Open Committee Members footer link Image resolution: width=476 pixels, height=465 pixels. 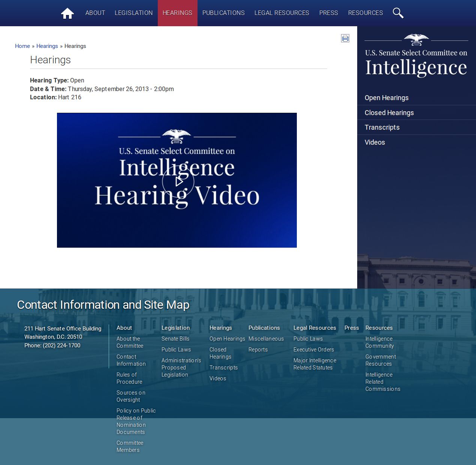pos(130,446)
